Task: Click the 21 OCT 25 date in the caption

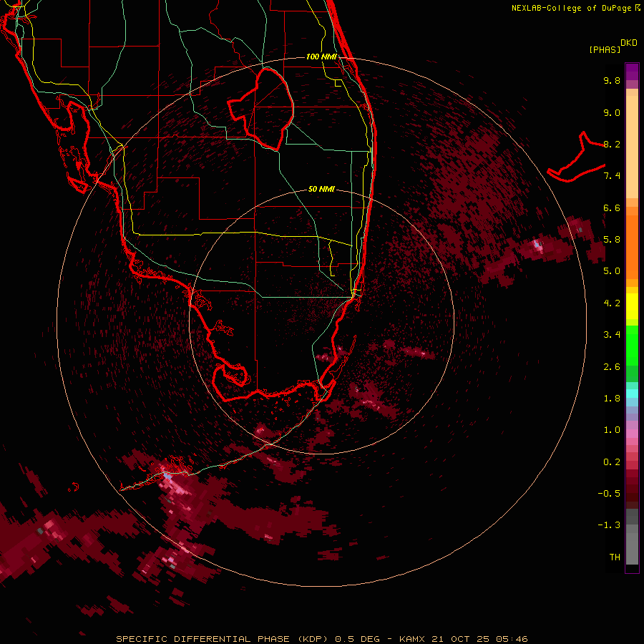Action: (x=460, y=639)
